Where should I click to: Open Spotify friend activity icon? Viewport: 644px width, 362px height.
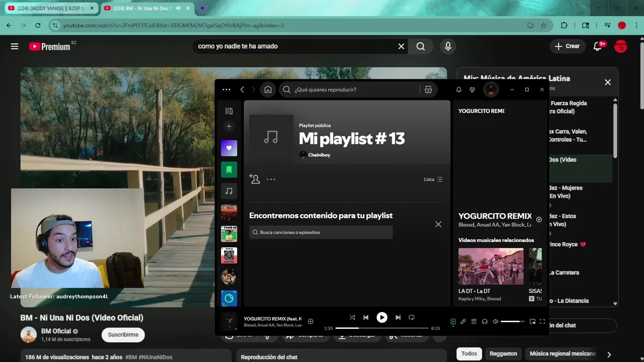(x=472, y=89)
